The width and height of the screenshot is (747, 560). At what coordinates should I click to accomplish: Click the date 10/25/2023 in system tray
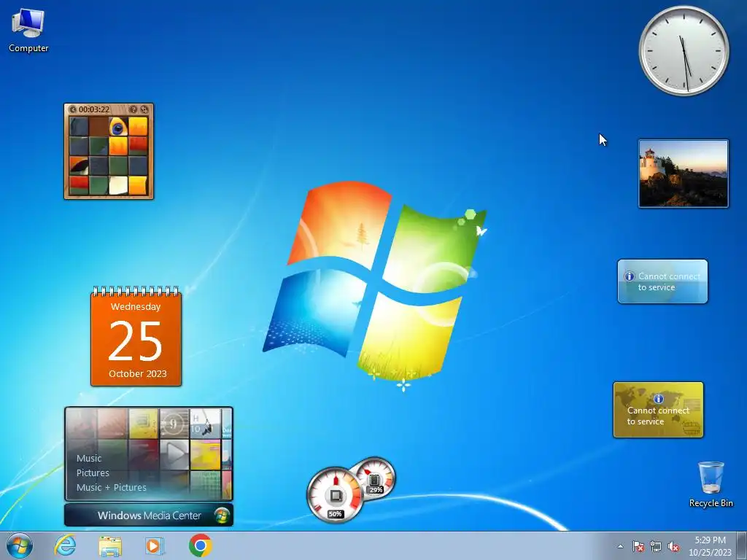click(x=710, y=553)
